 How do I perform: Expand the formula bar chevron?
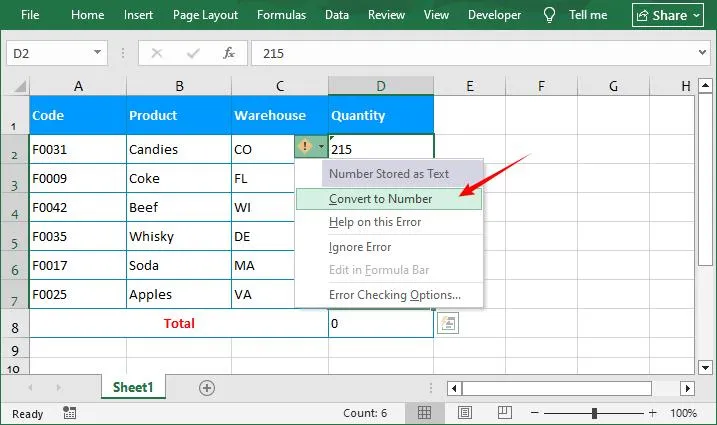tap(702, 53)
